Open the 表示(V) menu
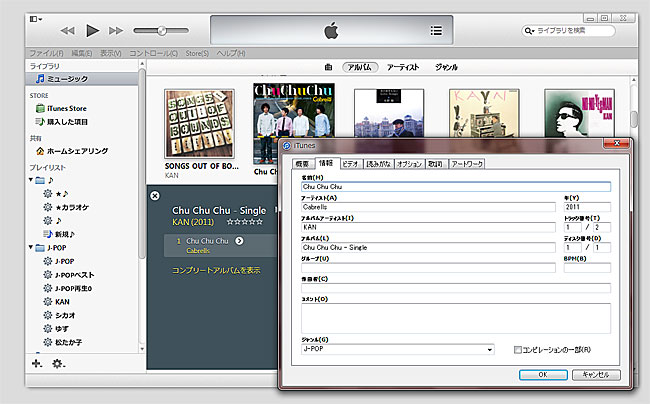The width and height of the screenshot is (650, 404). (110, 53)
